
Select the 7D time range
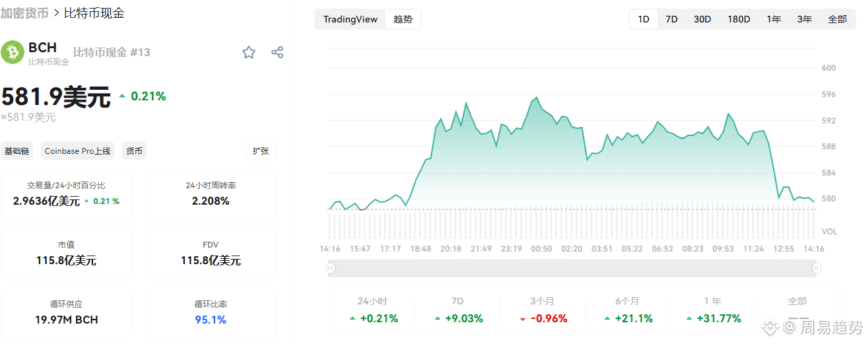[671, 19]
